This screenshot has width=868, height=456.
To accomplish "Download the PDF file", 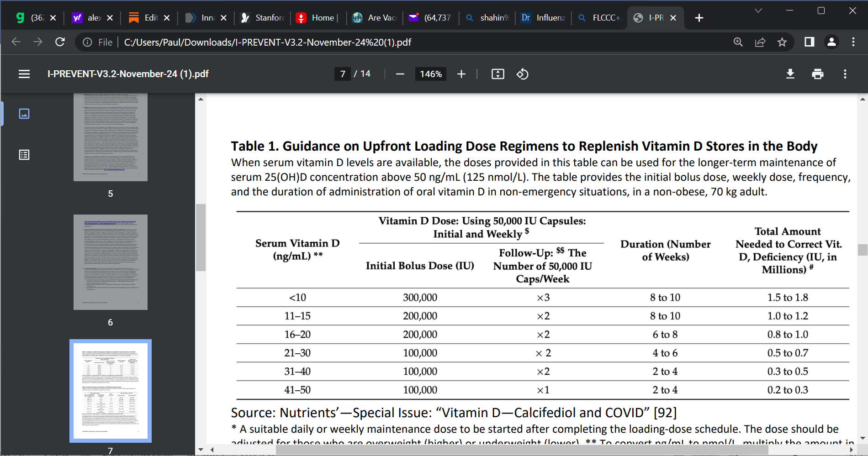I will coord(790,74).
